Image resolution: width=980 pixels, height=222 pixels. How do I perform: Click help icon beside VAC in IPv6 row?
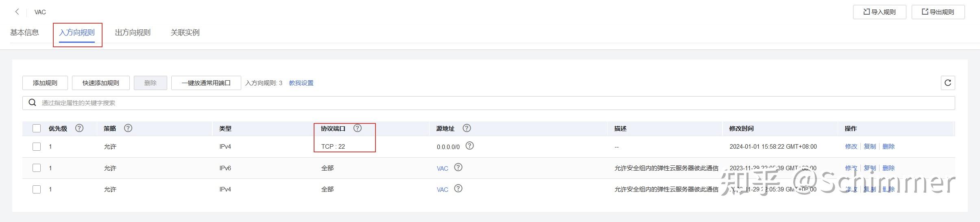coord(458,167)
